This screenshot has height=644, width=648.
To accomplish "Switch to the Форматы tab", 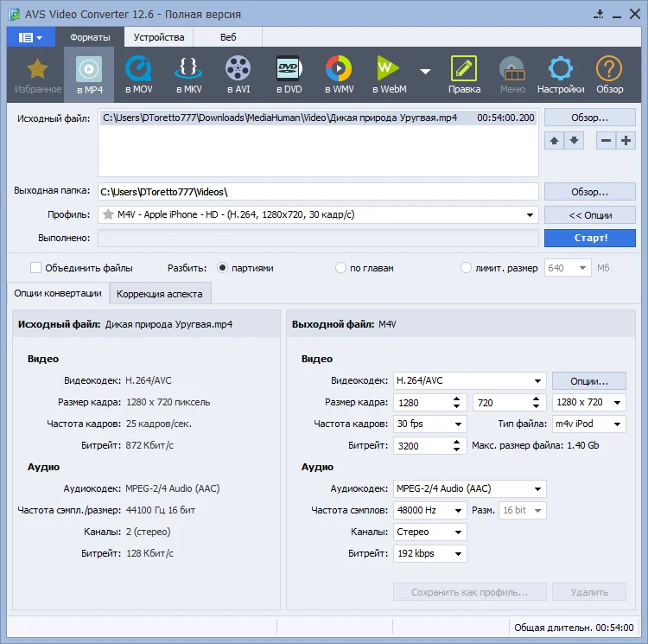I will (x=90, y=37).
